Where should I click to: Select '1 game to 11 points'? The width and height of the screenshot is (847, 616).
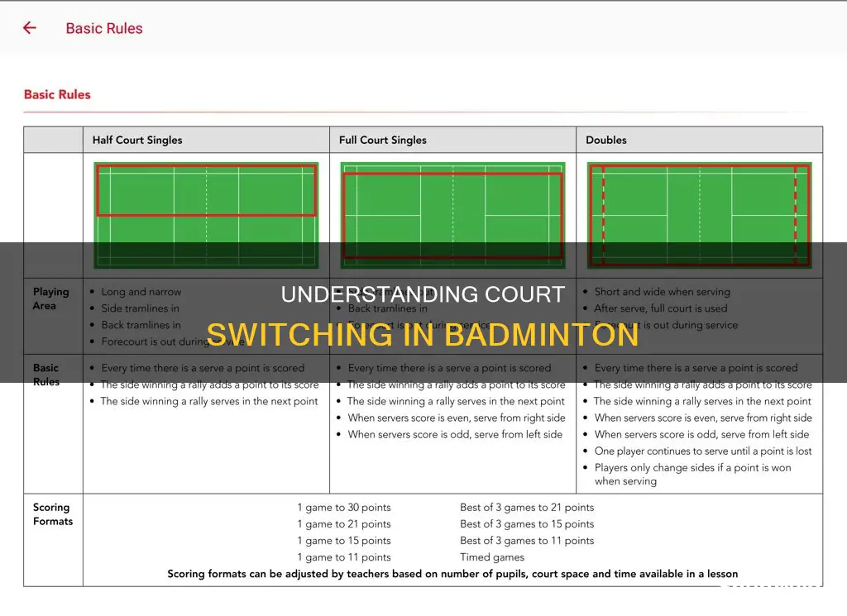coord(344,557)
